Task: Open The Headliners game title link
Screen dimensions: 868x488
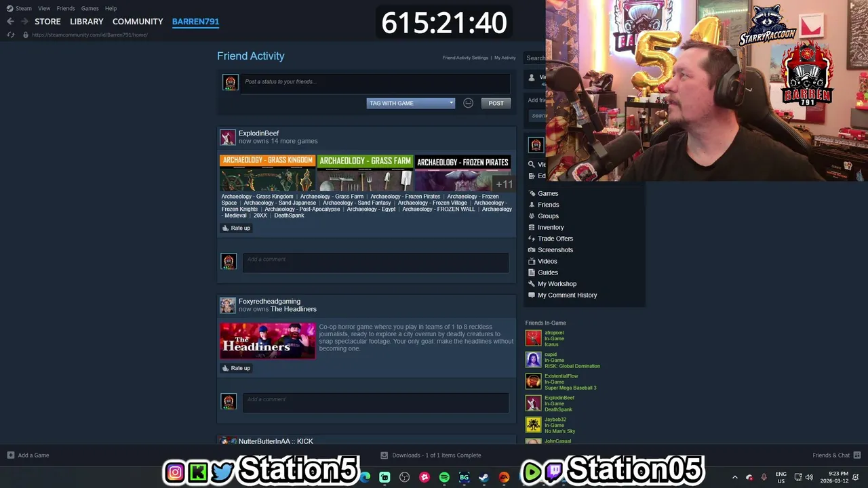Action: pos(294,309)
